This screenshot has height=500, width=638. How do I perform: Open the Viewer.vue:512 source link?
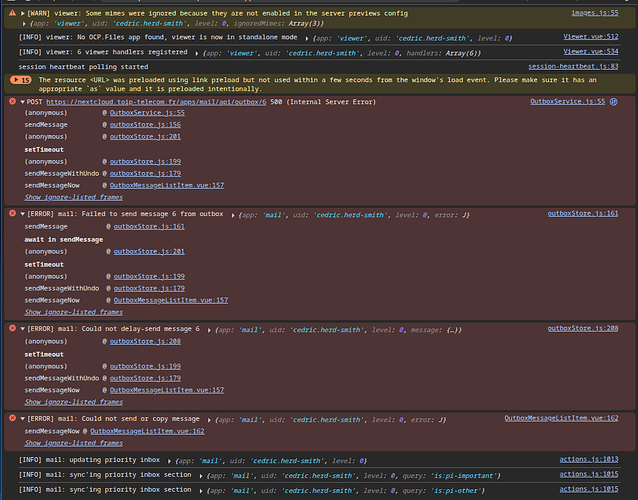tap(590, 37)
